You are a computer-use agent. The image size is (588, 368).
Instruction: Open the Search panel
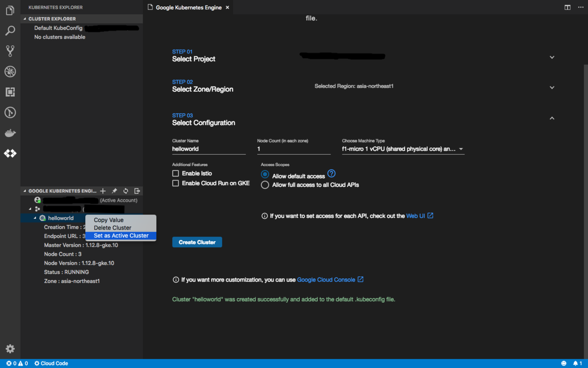pyautogui.click(x=10, y=30)
